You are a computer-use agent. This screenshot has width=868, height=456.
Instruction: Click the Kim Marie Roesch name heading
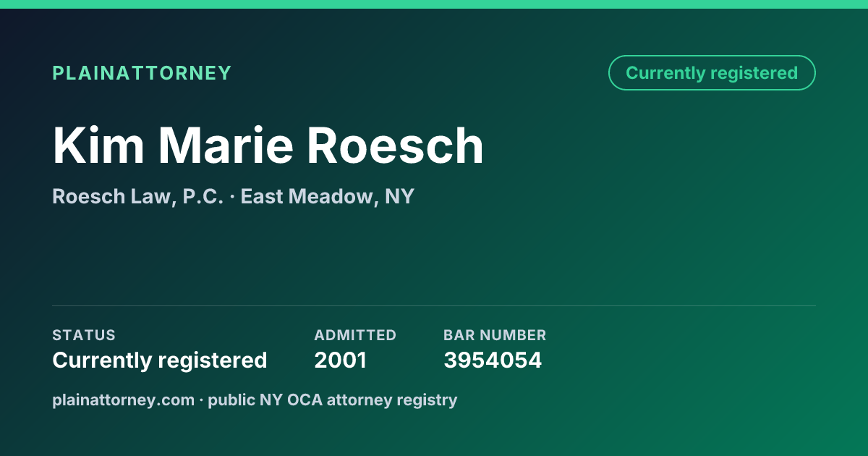(x=268, y=145)
